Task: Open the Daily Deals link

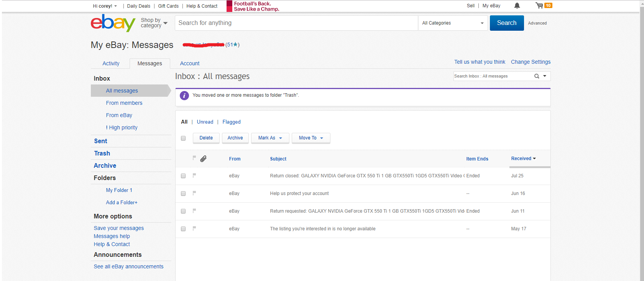Action: click(x=139, y=6)
